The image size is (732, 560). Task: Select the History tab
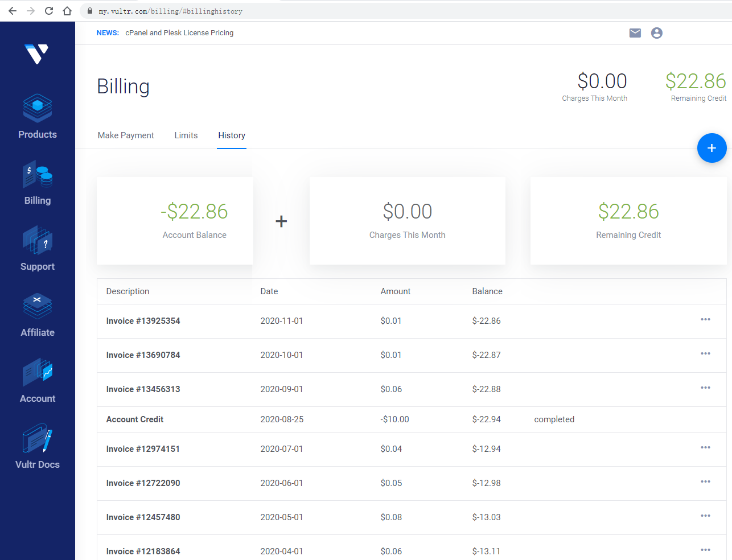click(232, 135)
